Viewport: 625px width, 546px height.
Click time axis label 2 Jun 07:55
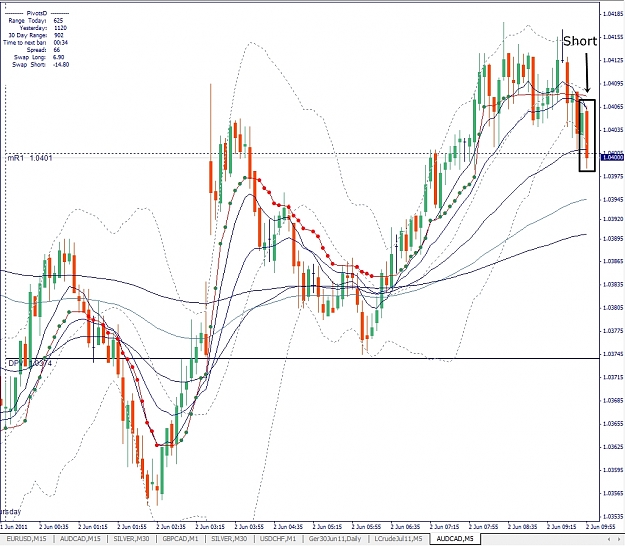click(x=483, y=526)
